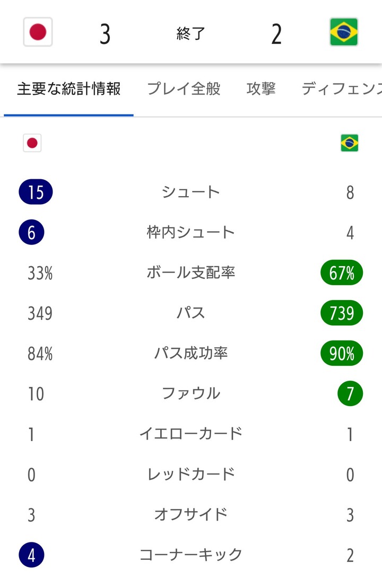Click Japan's highlighted 15 shots badge
Viewport: 382px width, 588px height.
(36, 192)
